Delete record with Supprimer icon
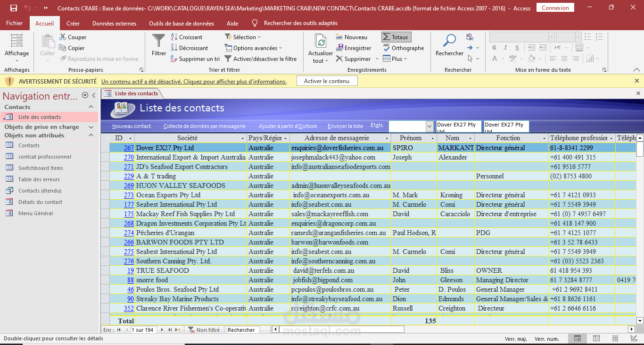The height and width of the screenshot is (345, 644). pos(339,59)
